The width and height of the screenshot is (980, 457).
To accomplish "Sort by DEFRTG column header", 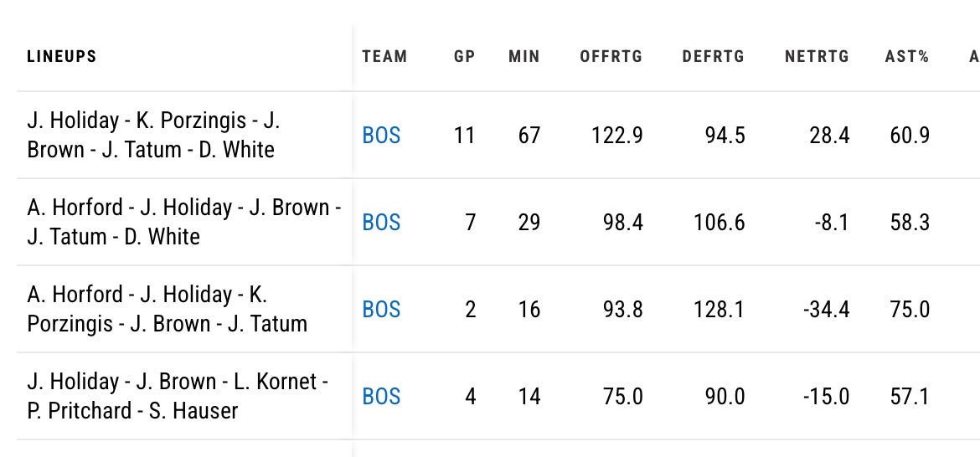I will [713, 57].
